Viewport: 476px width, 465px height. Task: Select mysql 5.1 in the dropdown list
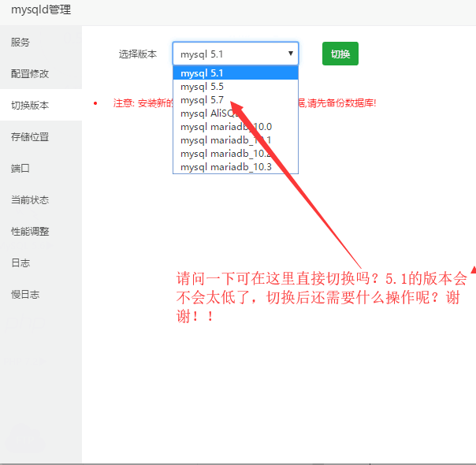tap(236, 73)
